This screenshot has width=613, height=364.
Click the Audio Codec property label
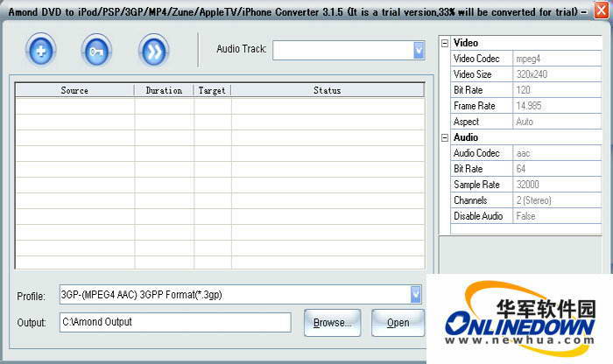pyautogui.click(x=476, y=153)
